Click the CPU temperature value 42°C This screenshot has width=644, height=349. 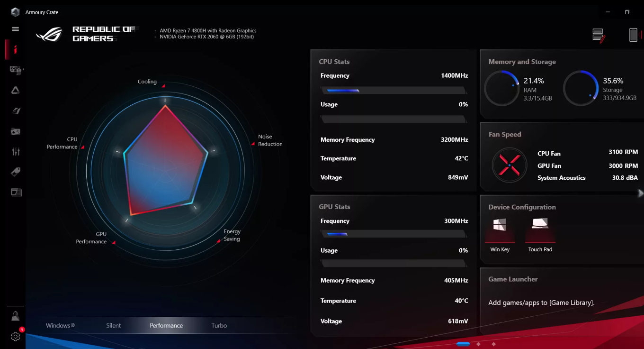[x=461, y=158]
